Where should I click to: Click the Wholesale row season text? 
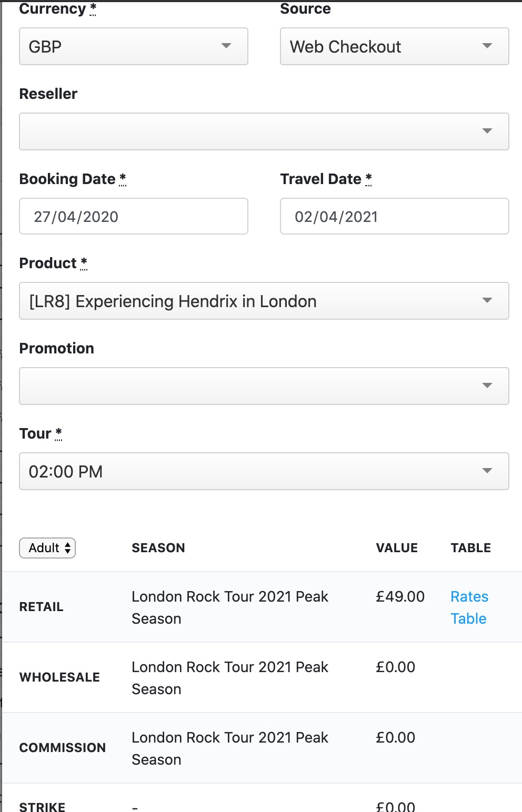tap(230, 678)
